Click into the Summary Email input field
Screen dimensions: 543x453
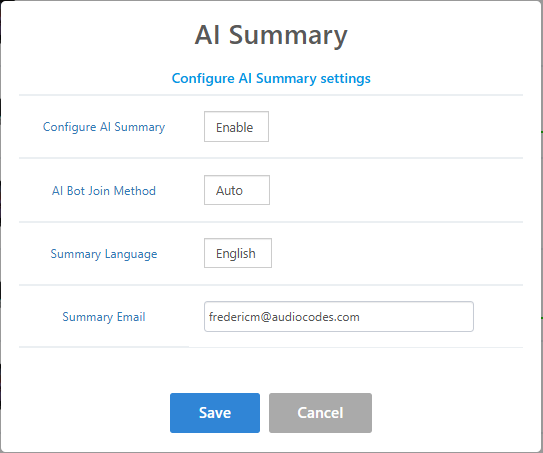click(339, 317)
